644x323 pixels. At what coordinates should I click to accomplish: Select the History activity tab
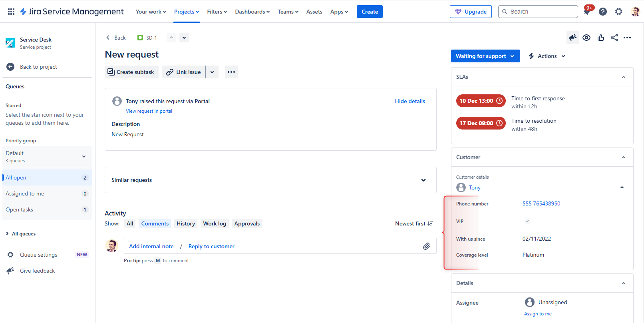(186, 223)
